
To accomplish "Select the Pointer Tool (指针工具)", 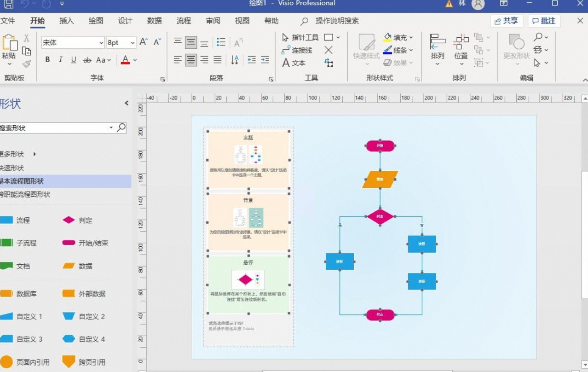I will (x=300, y=37).
